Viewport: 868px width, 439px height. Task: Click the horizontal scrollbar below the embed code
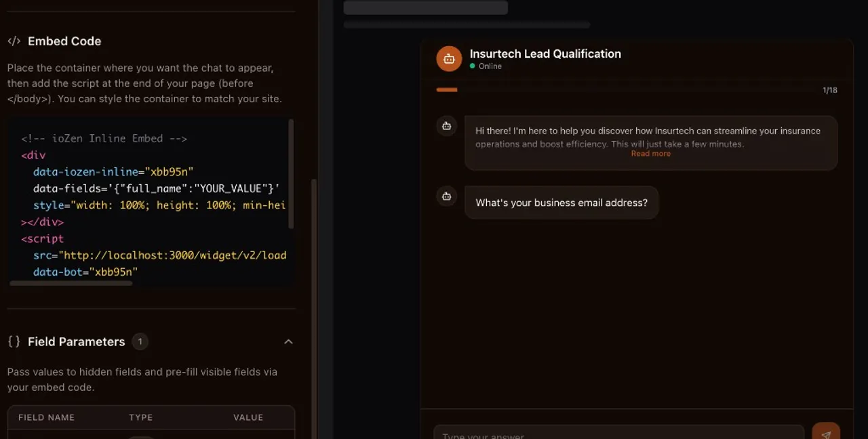[71, 283]
